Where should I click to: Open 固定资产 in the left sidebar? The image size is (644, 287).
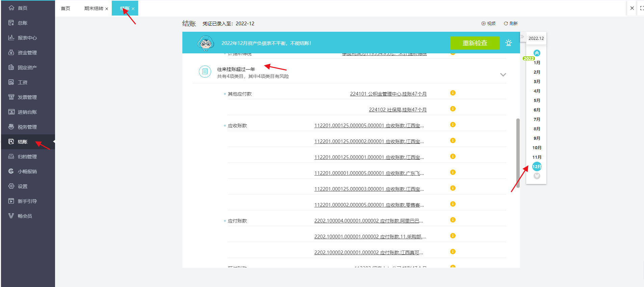27,68
